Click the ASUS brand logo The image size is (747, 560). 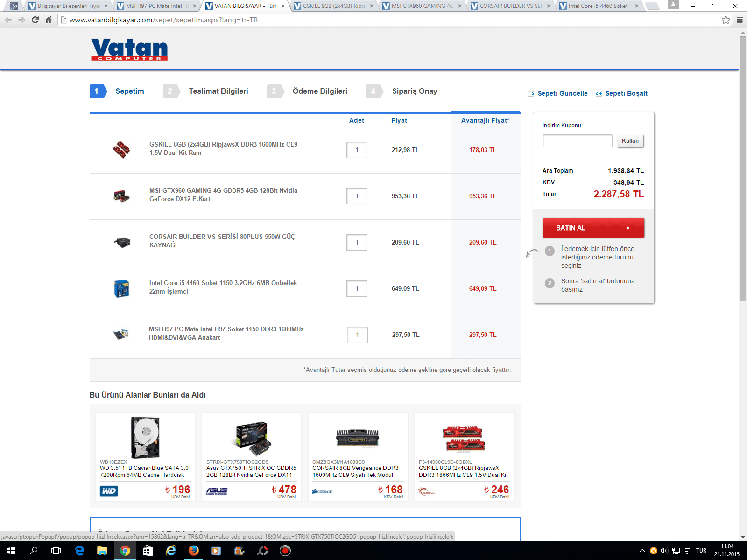[217, 491]
